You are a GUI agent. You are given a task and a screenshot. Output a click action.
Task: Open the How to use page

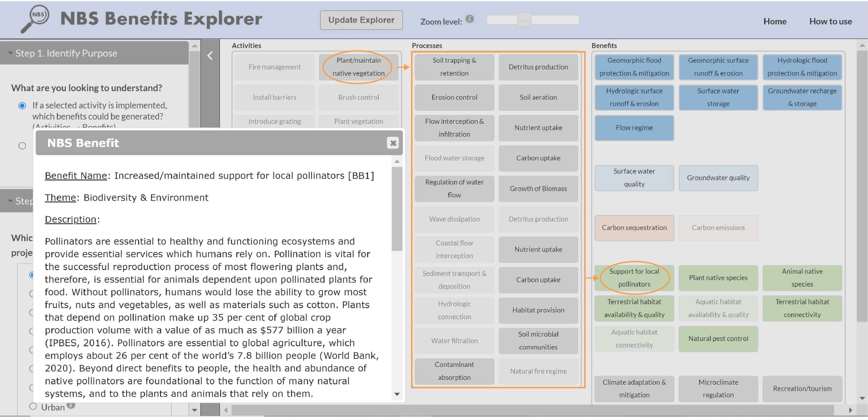[830, 21]
